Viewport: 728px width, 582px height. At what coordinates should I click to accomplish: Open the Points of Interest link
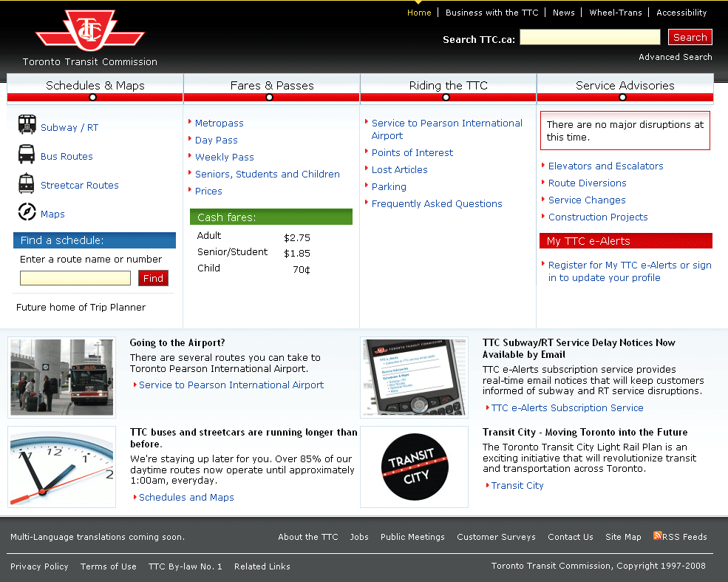pyautogui.click(x=412, y=152)
